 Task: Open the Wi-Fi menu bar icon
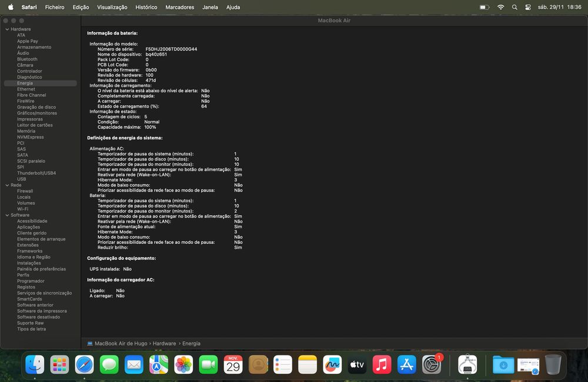click(500, 7)
